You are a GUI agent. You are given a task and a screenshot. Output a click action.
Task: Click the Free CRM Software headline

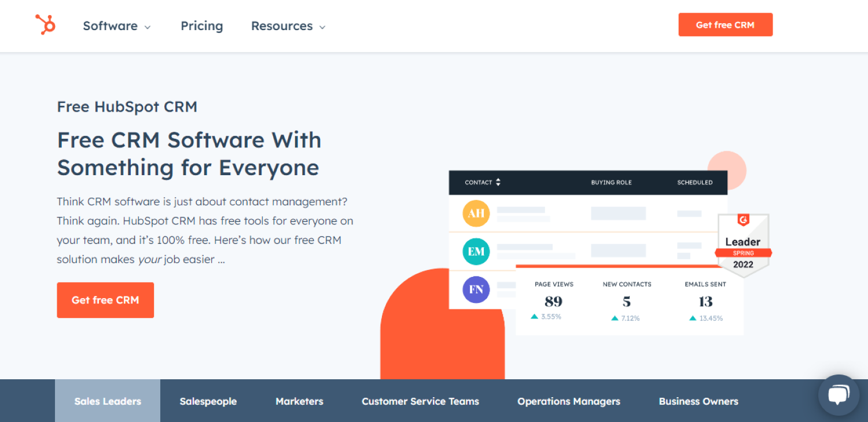pyautogui.click(x=189, y=154)
